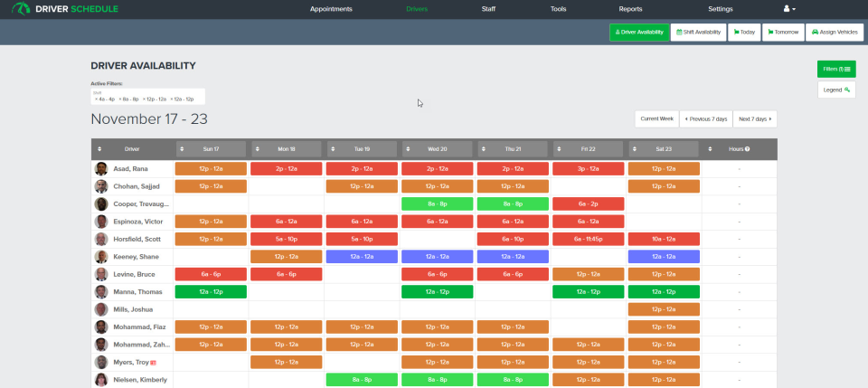Remove the 12a - 12p shift filter

[172, 99]
